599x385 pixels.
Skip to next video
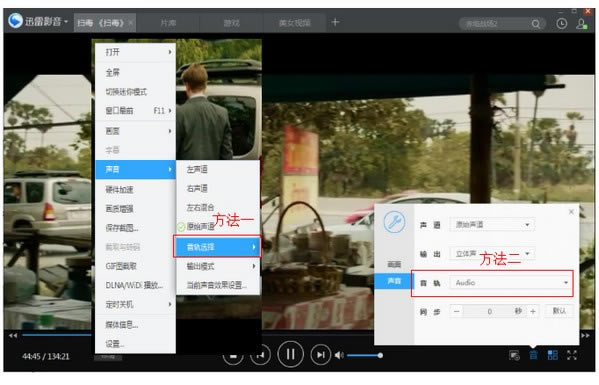[x=321, y=355]
